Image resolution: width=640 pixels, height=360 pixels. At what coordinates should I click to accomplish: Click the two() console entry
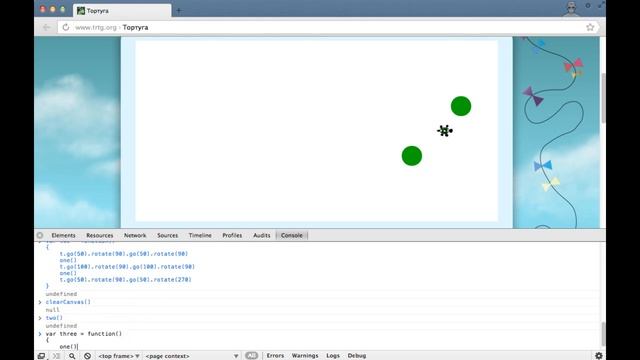coord(54,318)
